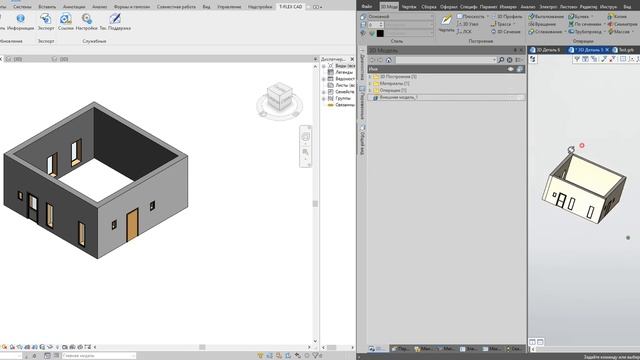640x360 pixels.
Task: Select the 3D Узел tool
Action: point(467,24)
